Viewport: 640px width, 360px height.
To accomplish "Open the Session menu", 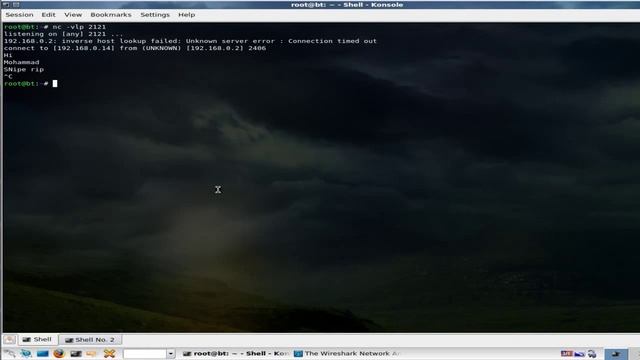I will click(19, 15).
